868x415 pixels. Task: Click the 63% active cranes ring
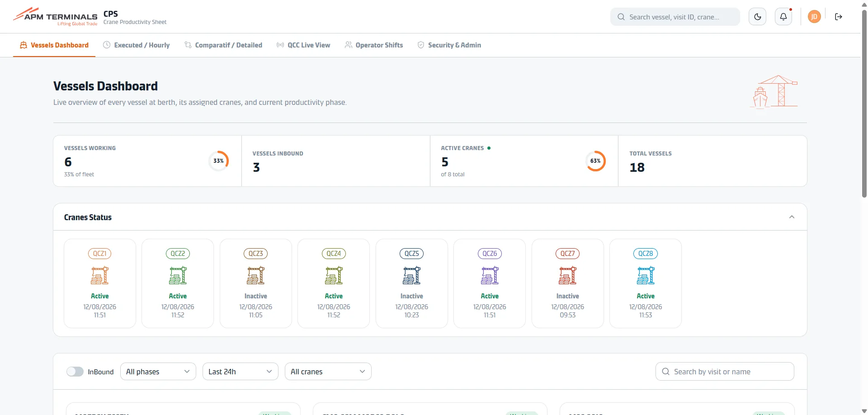(x=596, y=161)
